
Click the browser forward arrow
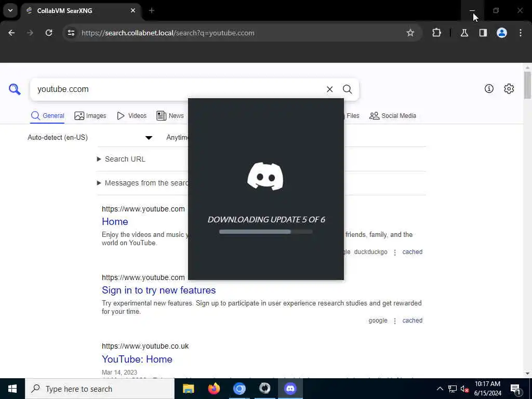[30, 33]
